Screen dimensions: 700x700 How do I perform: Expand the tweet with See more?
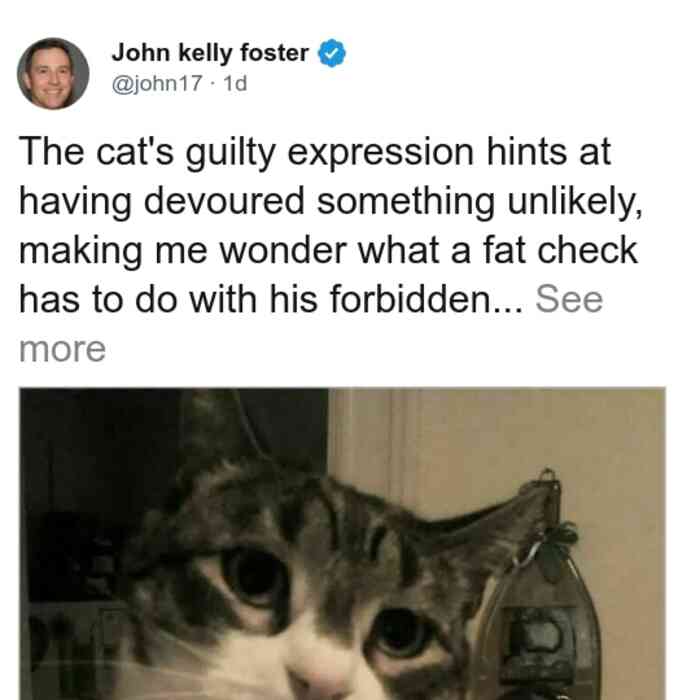pos(569,299)
